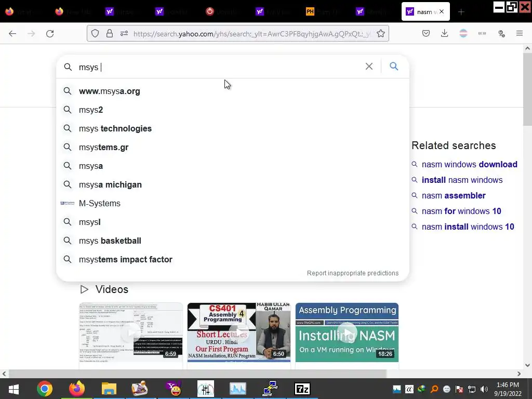Image resolution: width=532 pixels, height=399 pixels.
Task: Click horizontal scrollbar right arrow
Action: [519, 374]
